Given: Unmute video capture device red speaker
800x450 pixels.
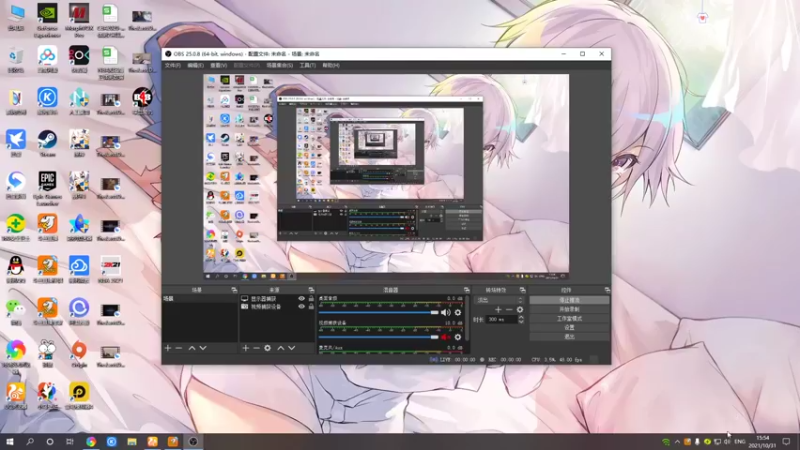Looking at the screenshot, I should tap(445, 337).
